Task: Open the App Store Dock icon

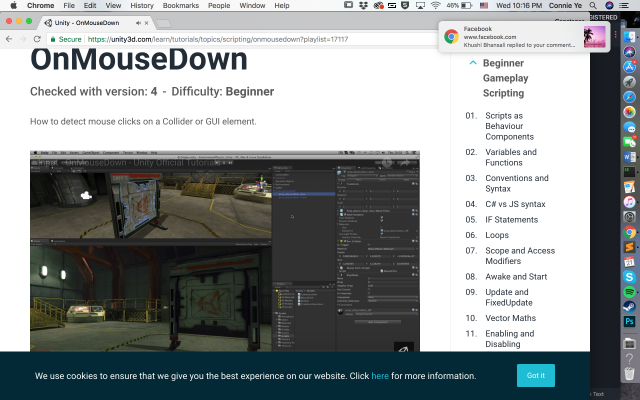Action: (629, 67)
